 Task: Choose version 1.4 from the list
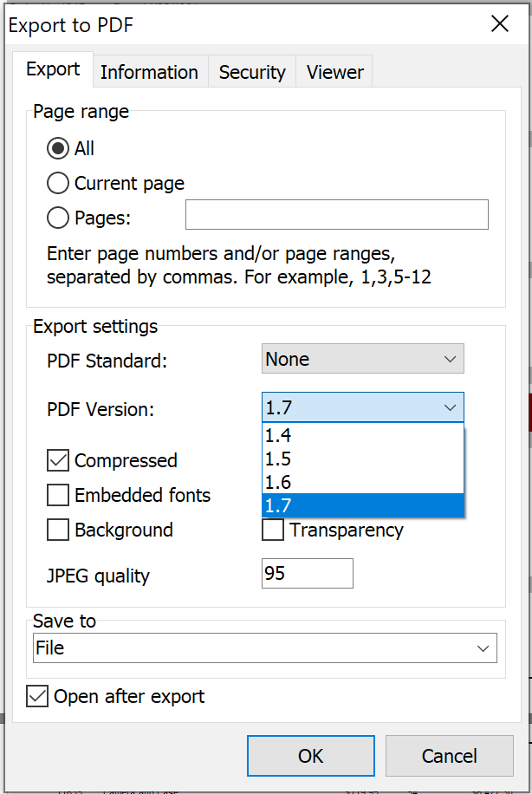(362, 435)
